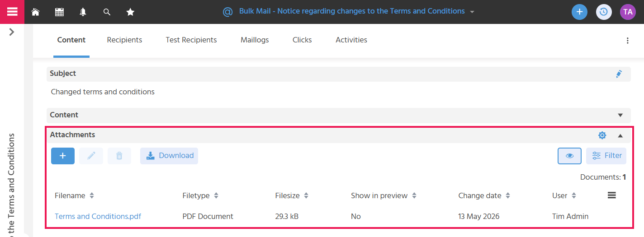The image size is (644, 237).
Task: Go to the home page icon
Action: click(x=35, y=12)
